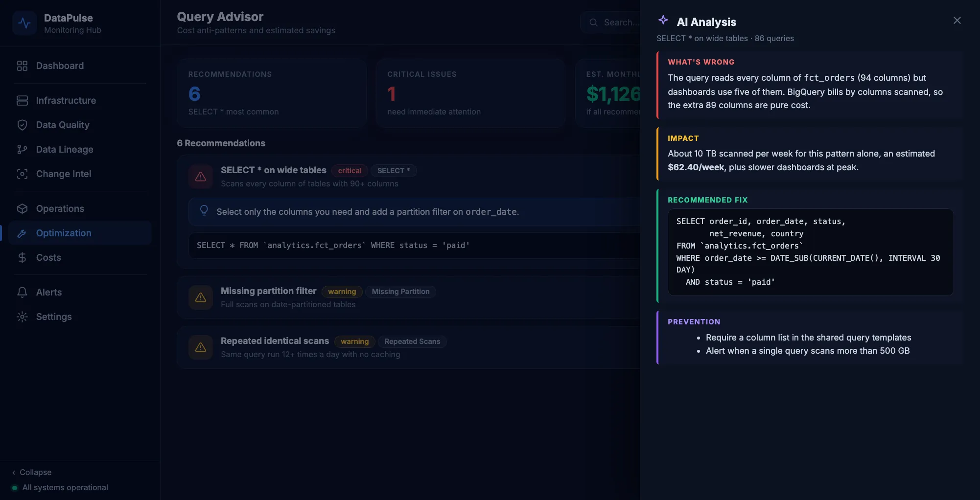
Task: Expand Missing partition filter recommendation
Action: coord(409,297)
